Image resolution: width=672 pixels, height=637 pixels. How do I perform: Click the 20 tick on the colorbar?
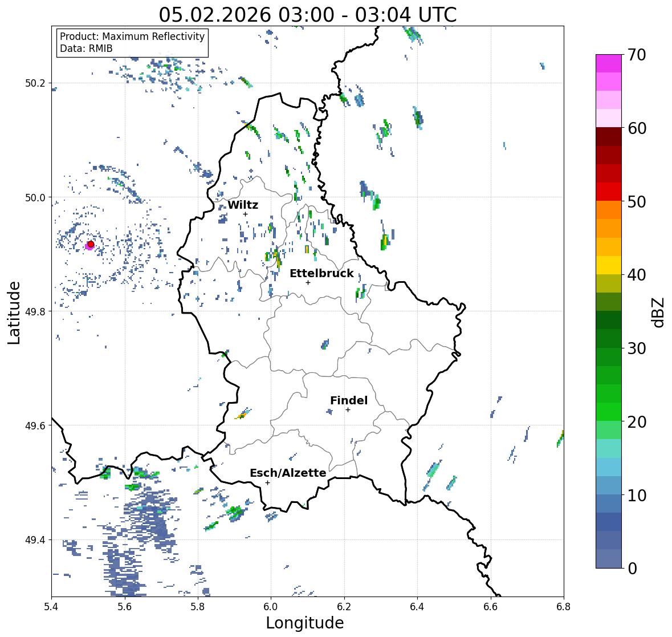click(637, 422)
